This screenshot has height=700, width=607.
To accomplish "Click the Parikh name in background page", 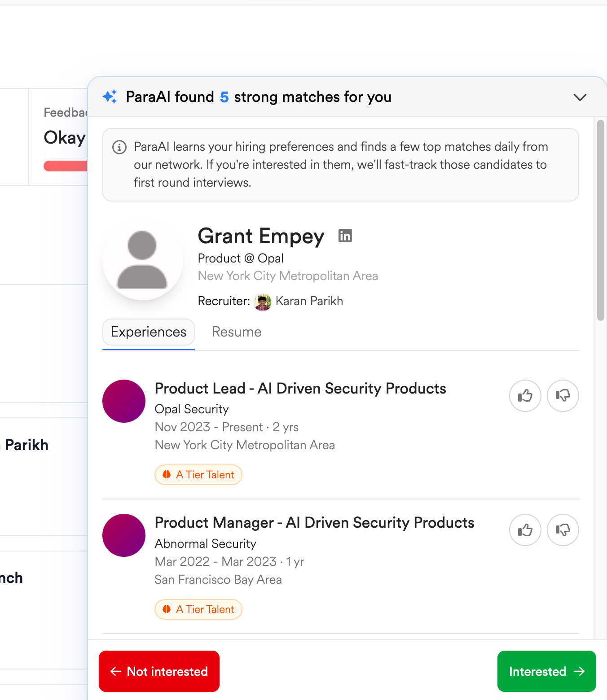I will 26,445.
